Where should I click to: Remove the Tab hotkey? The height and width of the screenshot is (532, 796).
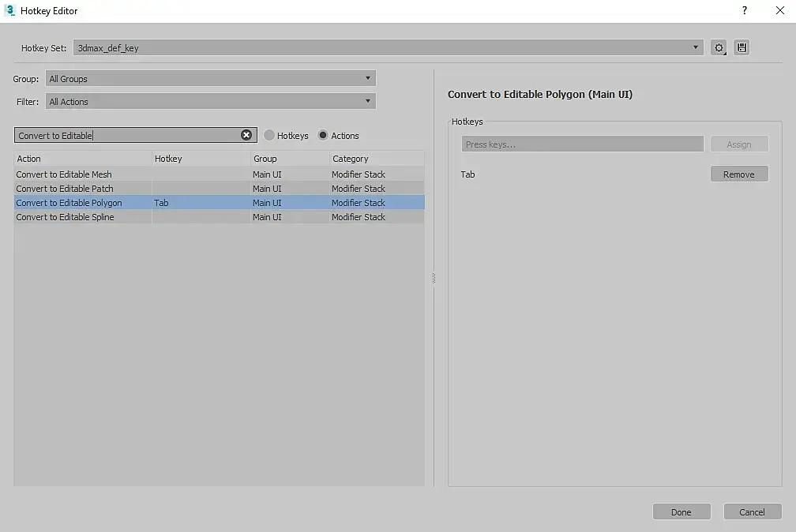point(738,174)
